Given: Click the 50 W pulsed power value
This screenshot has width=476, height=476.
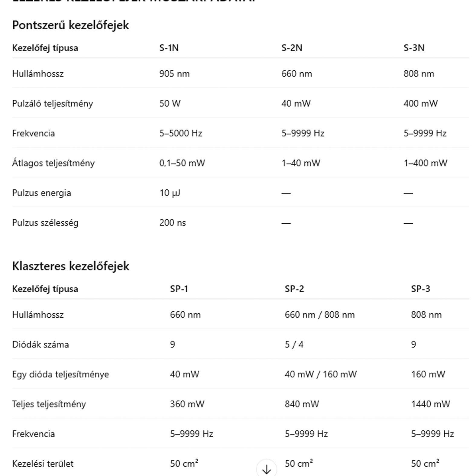Looking at the screenshot, I should coord(170,104).
